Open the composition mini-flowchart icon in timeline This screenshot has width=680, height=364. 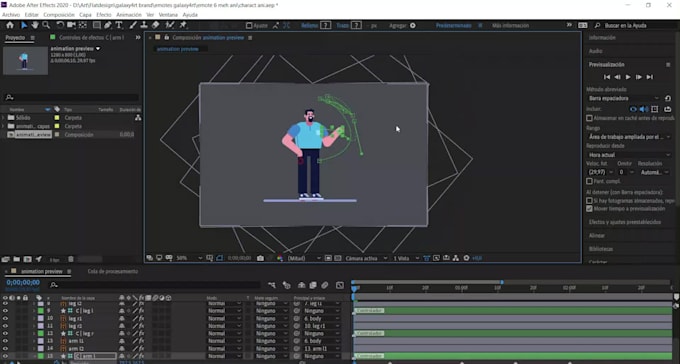point(272,285)
